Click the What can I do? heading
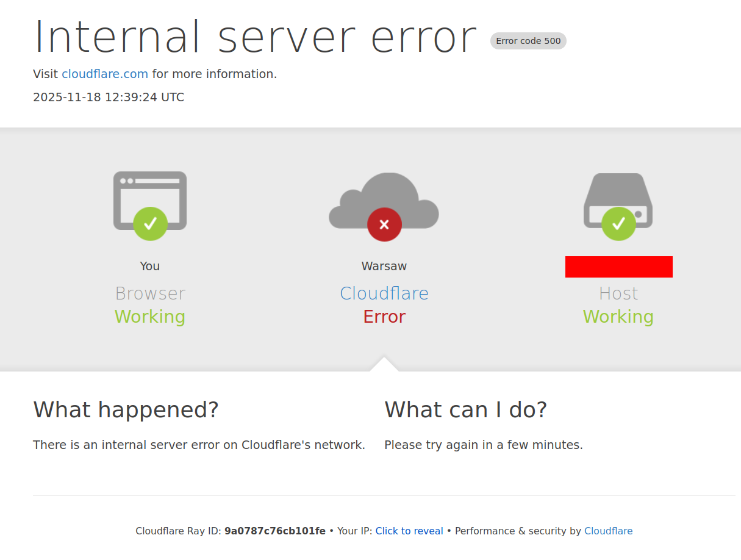 point(466,409)
